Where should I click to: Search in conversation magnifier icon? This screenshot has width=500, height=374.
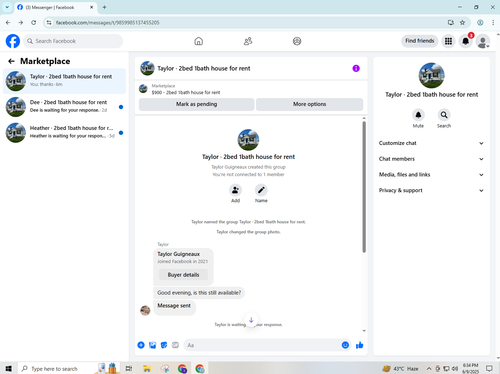pos(444,115)
